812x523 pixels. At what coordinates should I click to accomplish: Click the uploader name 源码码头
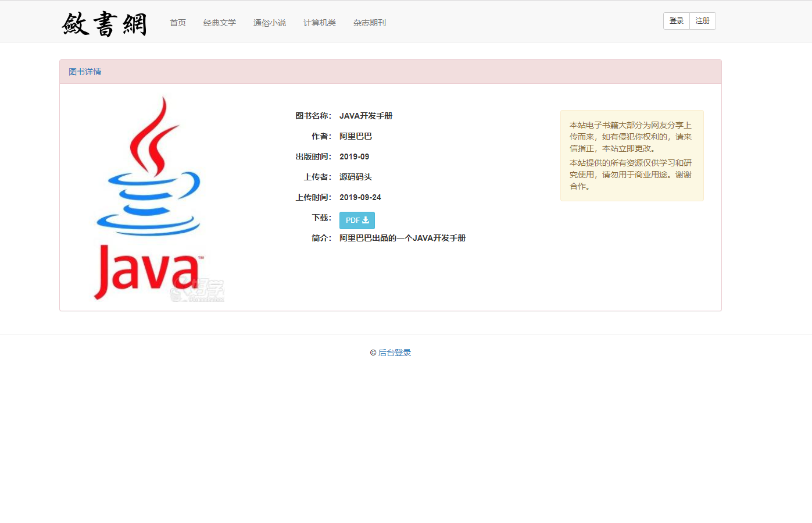pyautogui.click(x=356, y=177)
